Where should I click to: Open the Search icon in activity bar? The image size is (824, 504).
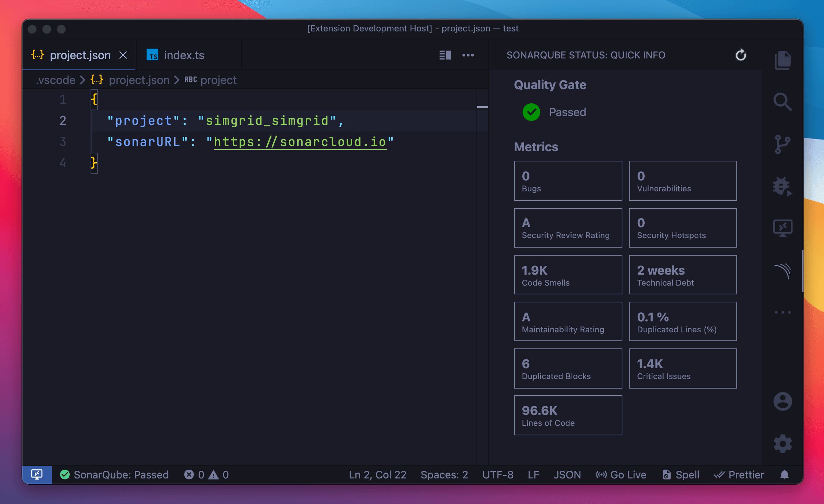tap(782, 102)
